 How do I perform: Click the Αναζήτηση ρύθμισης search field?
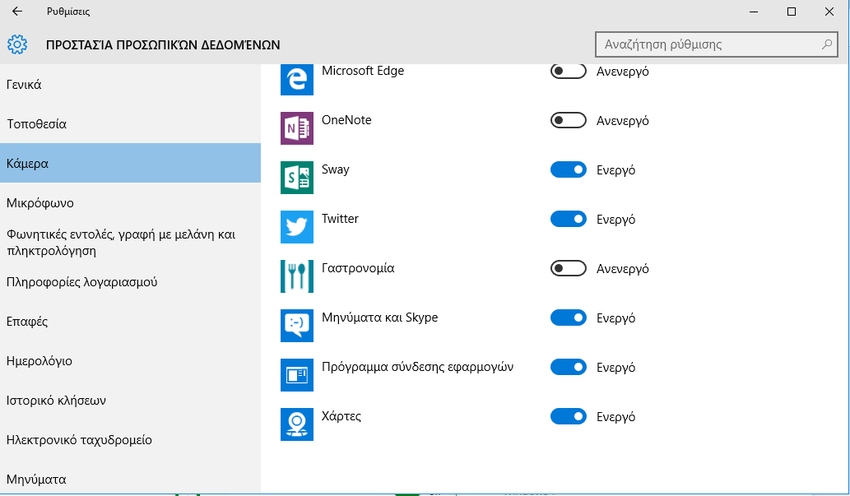pos(705,45)
